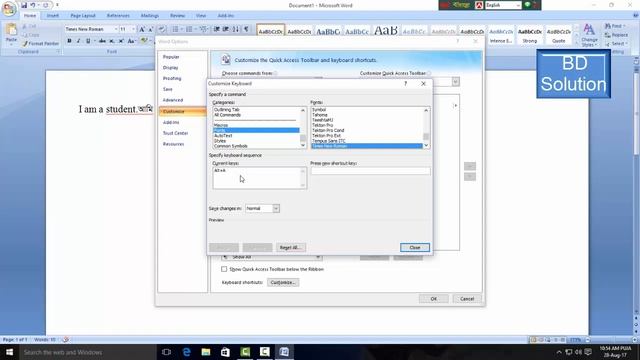
Task: Switch to the Review ribbon tab
Action: click(x=178, y=16)
